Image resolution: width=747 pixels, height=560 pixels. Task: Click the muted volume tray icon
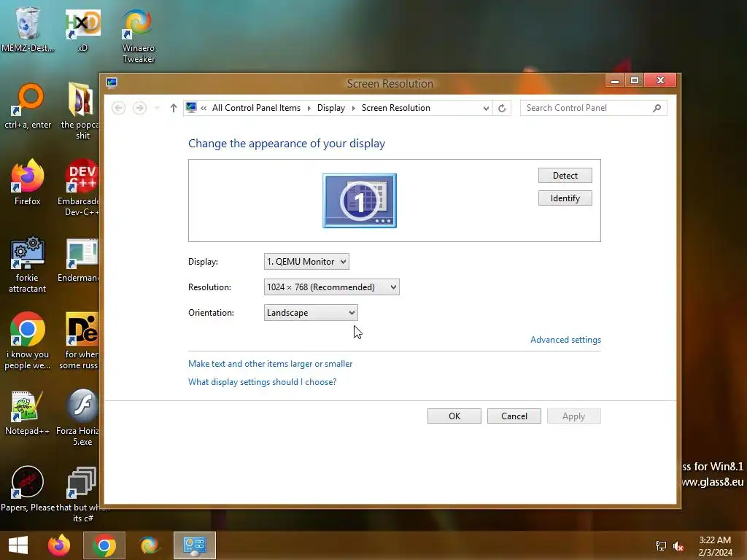click(x=678, y=545)
